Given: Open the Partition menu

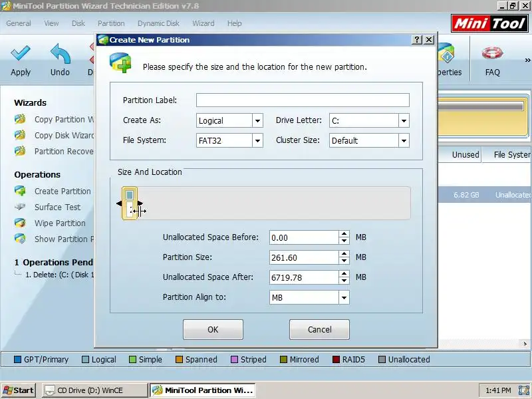Looking at the screenshot, I should [x=111, y=23].
